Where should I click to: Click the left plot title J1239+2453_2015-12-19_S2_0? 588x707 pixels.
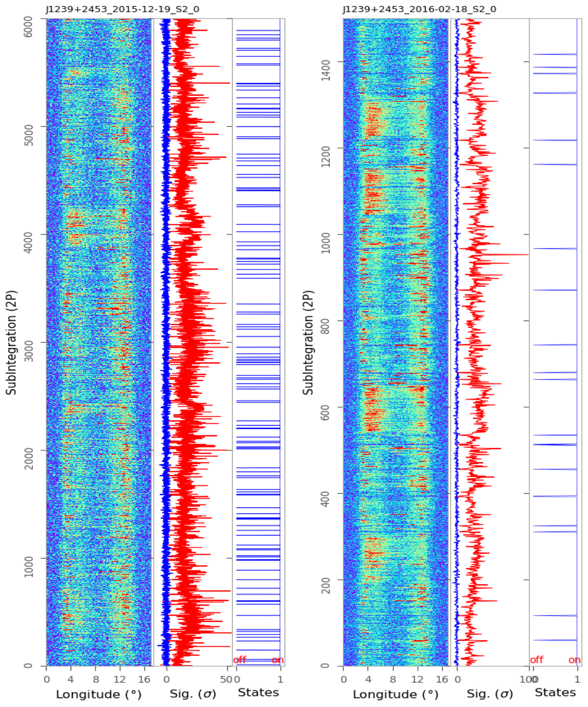coord(122,9)
